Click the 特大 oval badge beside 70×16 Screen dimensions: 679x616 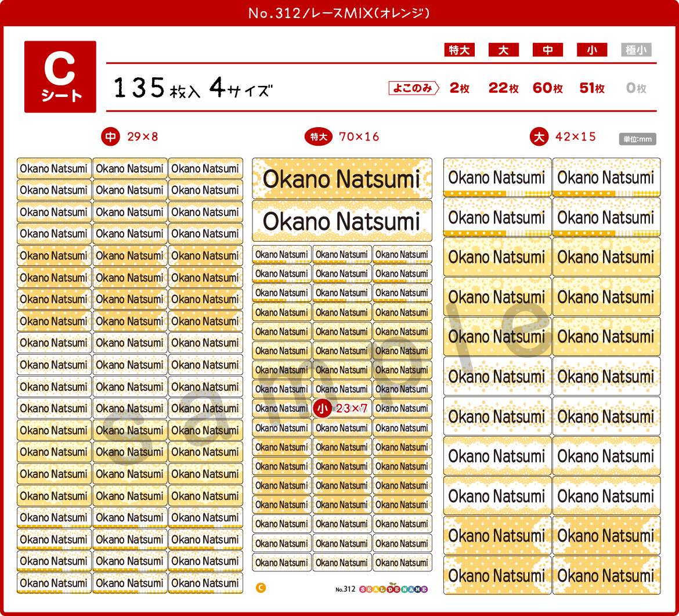[x=318, y=137]
